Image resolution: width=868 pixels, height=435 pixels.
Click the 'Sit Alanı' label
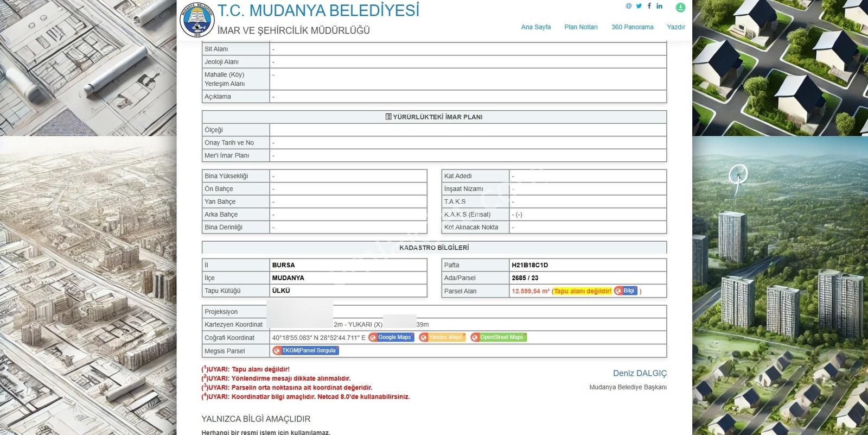click(x=216, y=49)
